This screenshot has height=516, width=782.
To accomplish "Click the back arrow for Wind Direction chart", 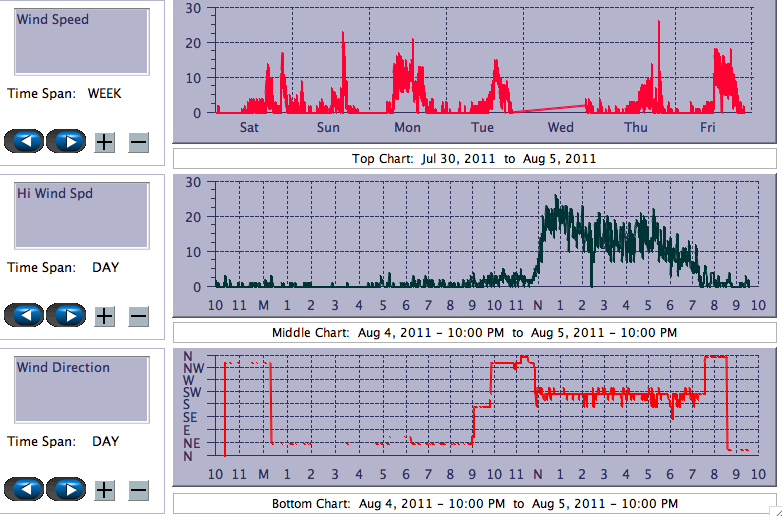I will click(x=24, y=489).
